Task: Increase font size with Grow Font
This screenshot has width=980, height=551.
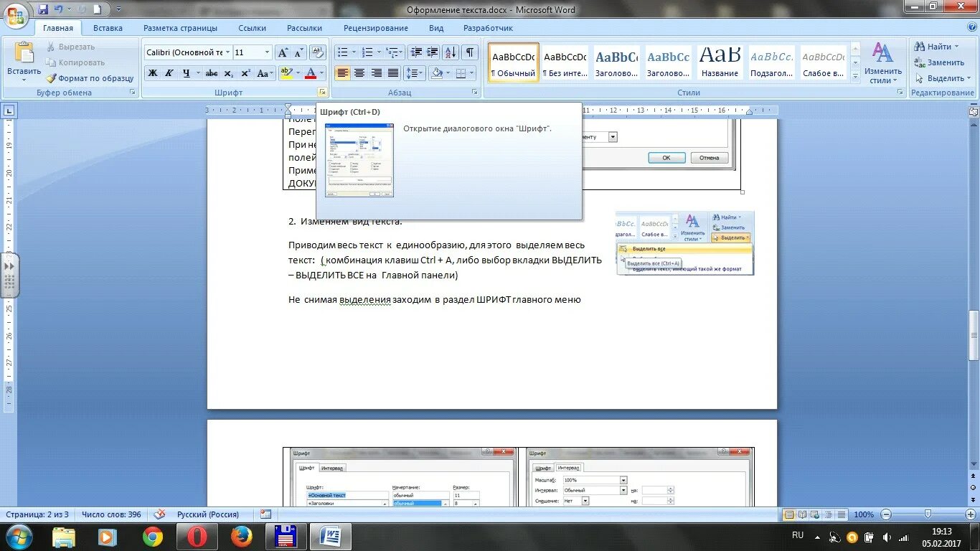Action: click(x=283, y=52)
